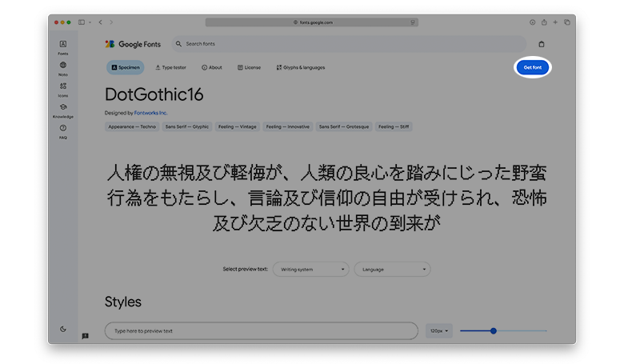624x364 pixels.
Task: Click the reader icon in address bar
Action: (x=413, y=22)
